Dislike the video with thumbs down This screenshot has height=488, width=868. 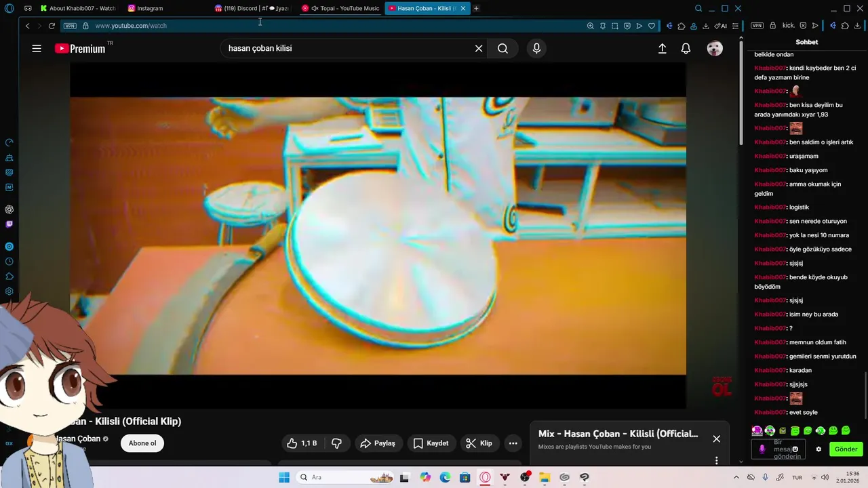(336, 443)
